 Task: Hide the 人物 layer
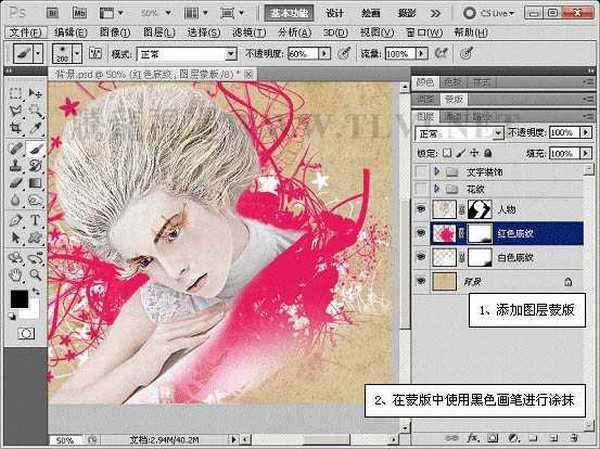(419, 209)
